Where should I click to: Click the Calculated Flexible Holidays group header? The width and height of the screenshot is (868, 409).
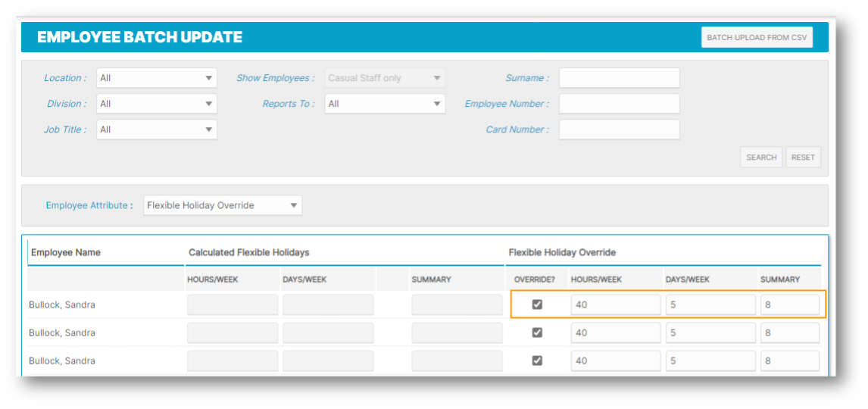248,252
